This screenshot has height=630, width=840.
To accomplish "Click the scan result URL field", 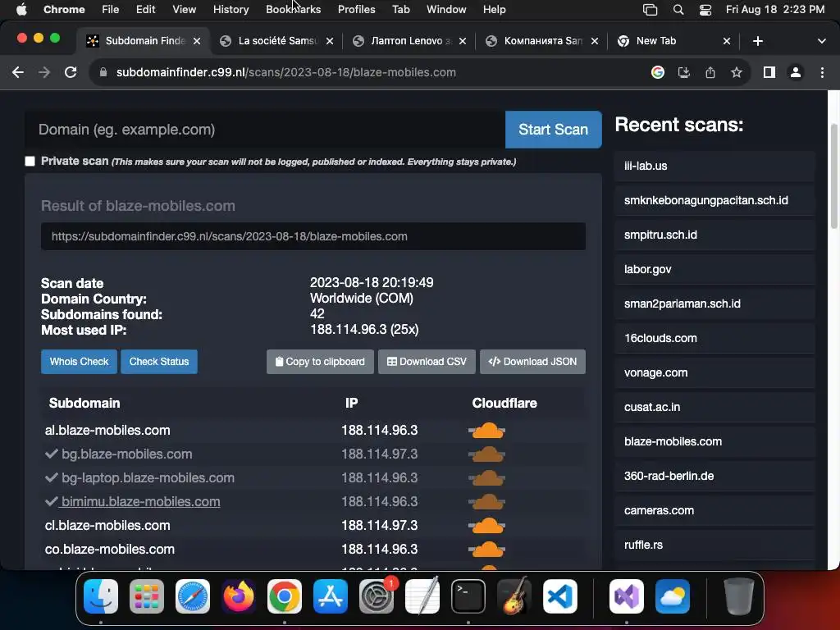I will (x=313, y=236).
